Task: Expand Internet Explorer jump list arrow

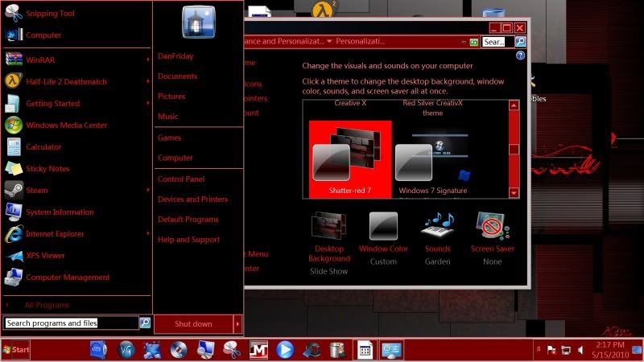Action: tap(148, 234)
